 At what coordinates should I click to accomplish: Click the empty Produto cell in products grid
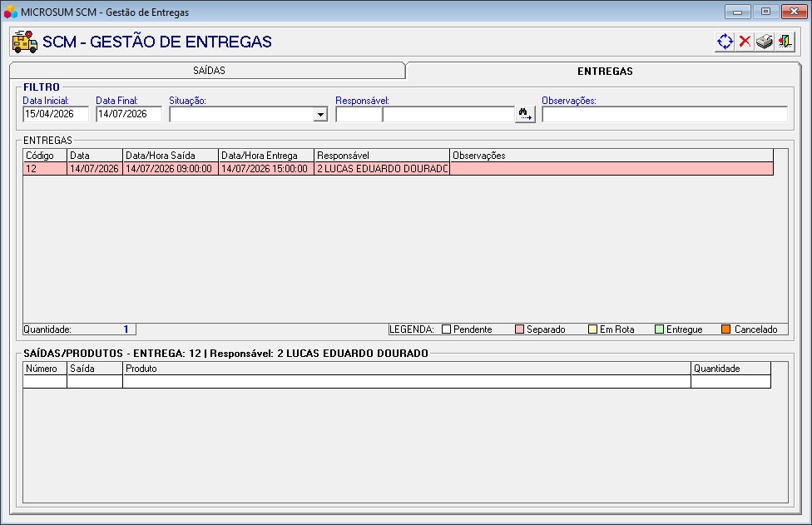click(407, 382)
